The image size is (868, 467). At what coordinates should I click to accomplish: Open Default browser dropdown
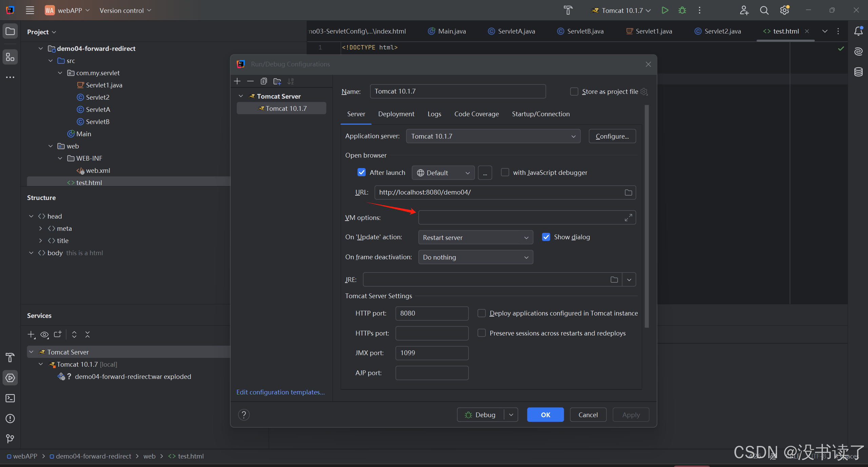[x=443, y=173]
